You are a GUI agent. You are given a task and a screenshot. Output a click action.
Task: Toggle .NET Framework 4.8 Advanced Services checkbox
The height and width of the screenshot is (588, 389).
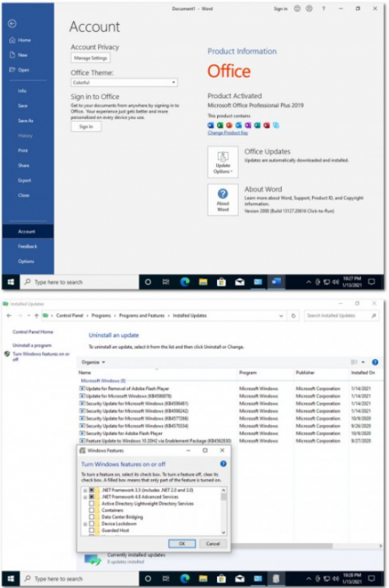point(92,497)
